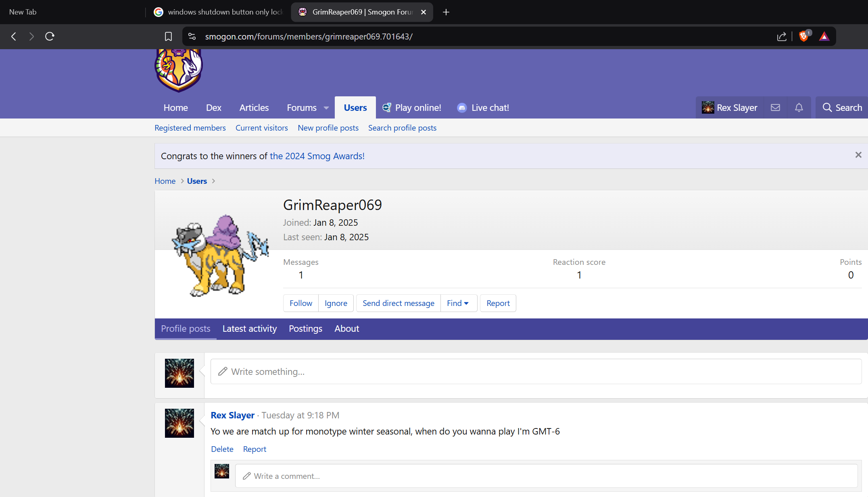Click the pencil icon in the post box
The height and width of the screenshot is (497, 868).
[223, 371]
